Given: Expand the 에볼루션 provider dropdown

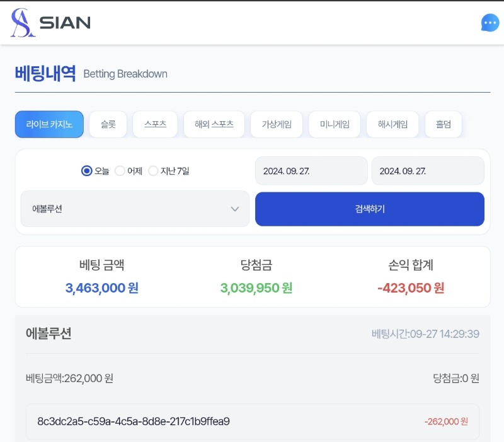Looking at the screenshot, I should click(135, 209).
